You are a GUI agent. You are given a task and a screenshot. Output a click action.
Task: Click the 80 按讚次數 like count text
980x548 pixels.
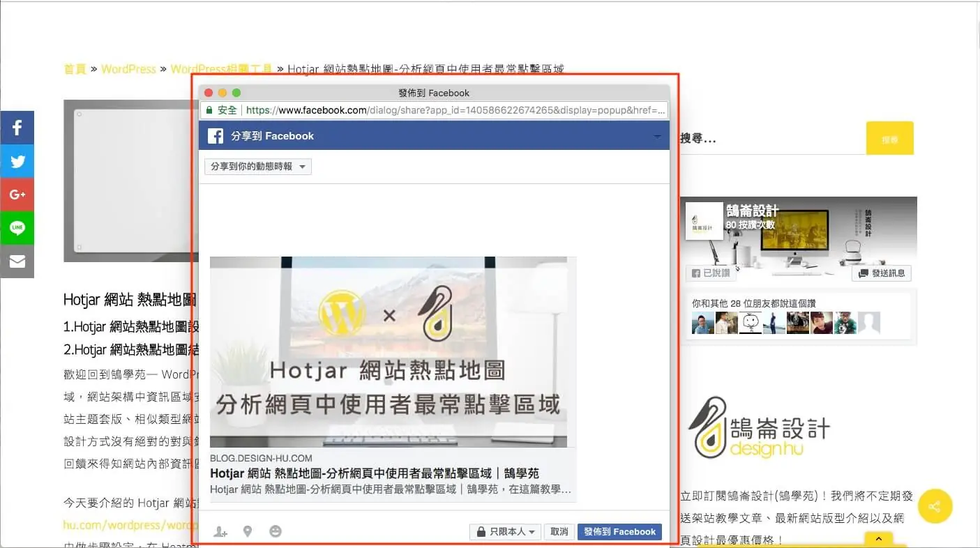coord(751,225)
